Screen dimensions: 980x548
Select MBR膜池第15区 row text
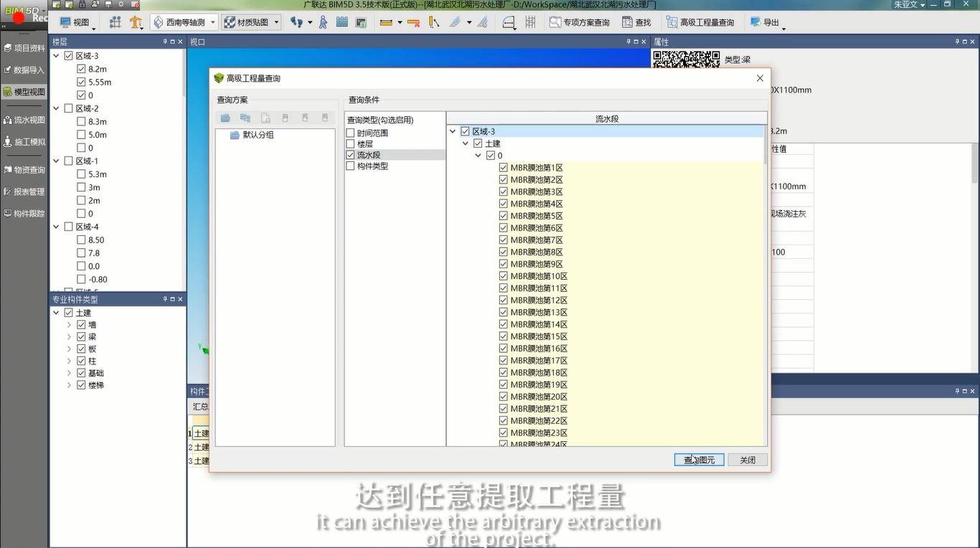coord(539,336)
